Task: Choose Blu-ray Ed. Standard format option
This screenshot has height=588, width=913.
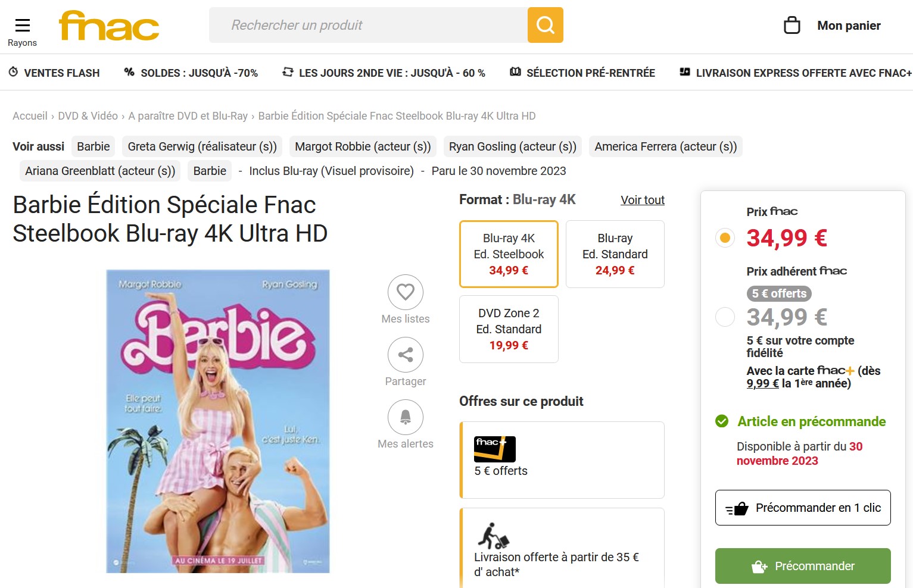Action: 615,254
